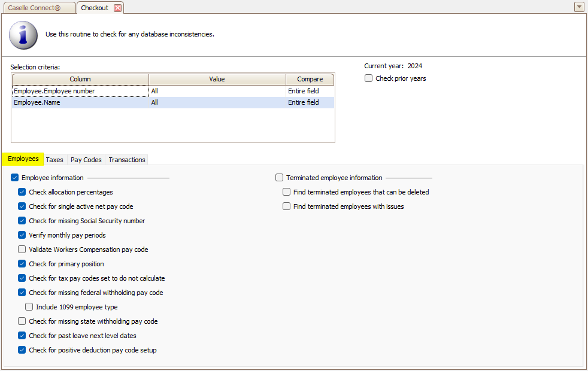Open the Pay Codes tab

(86, 160)
